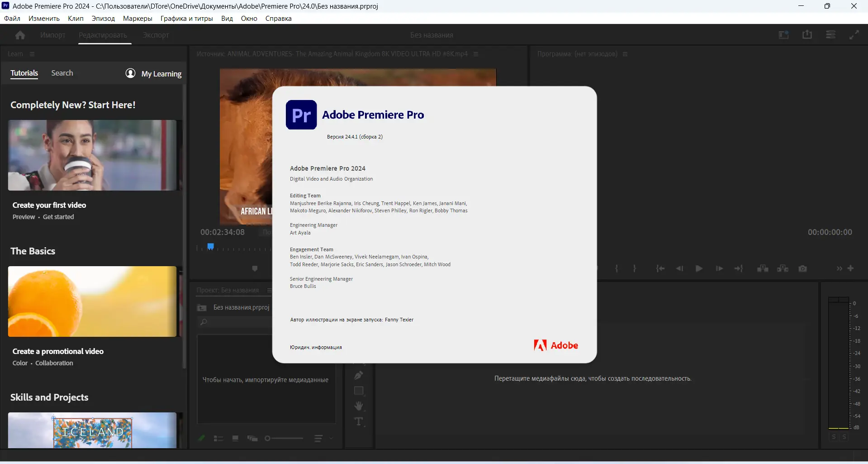Screen dimensions: 868x464
Task: Expand the chevron next to Sort Icons
Action: coord(331,438)
